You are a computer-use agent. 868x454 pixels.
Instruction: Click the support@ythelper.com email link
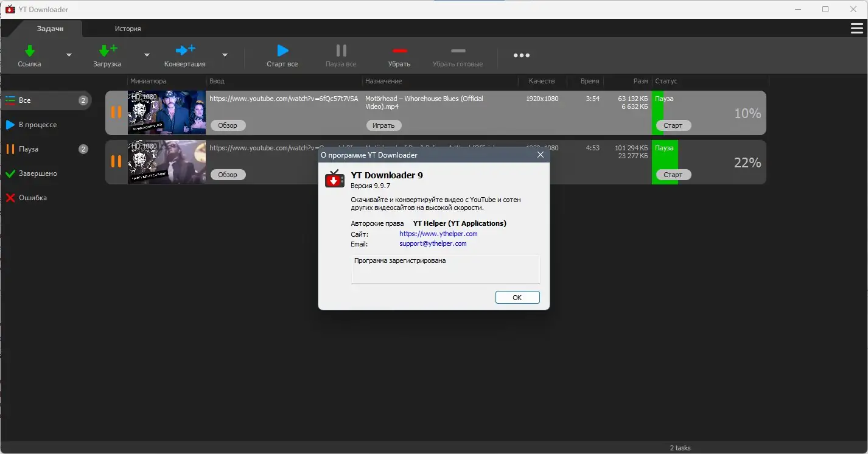(x=433, y=243)
